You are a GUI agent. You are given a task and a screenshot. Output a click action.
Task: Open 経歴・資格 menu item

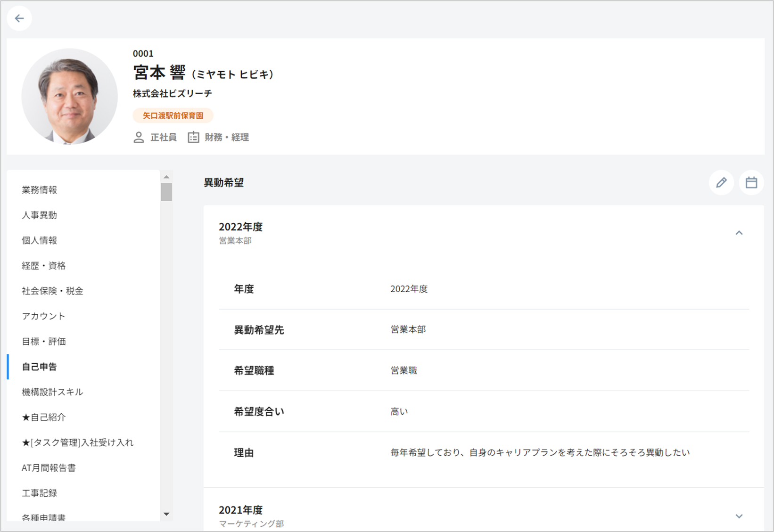pyautogui.click(x=44, y=266)
